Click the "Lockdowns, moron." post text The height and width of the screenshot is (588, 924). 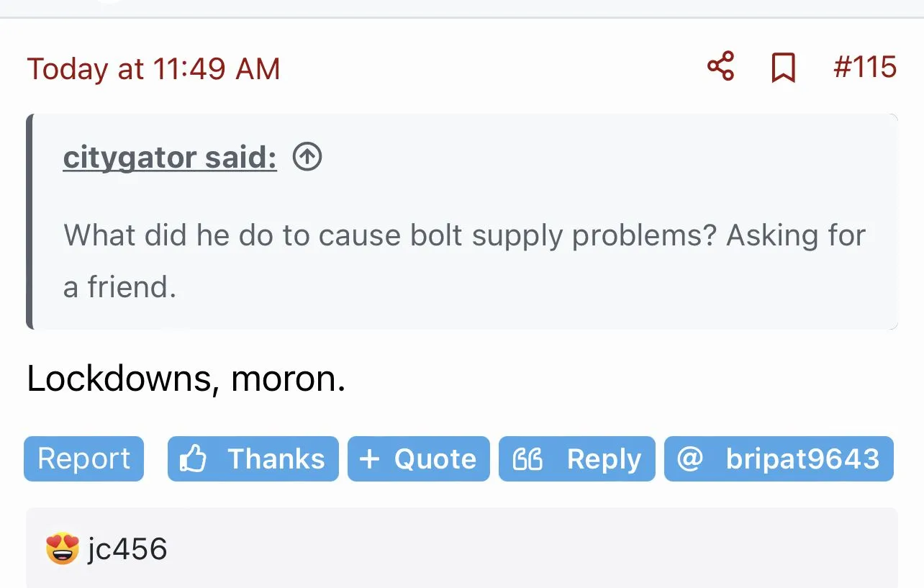point(186,379)
